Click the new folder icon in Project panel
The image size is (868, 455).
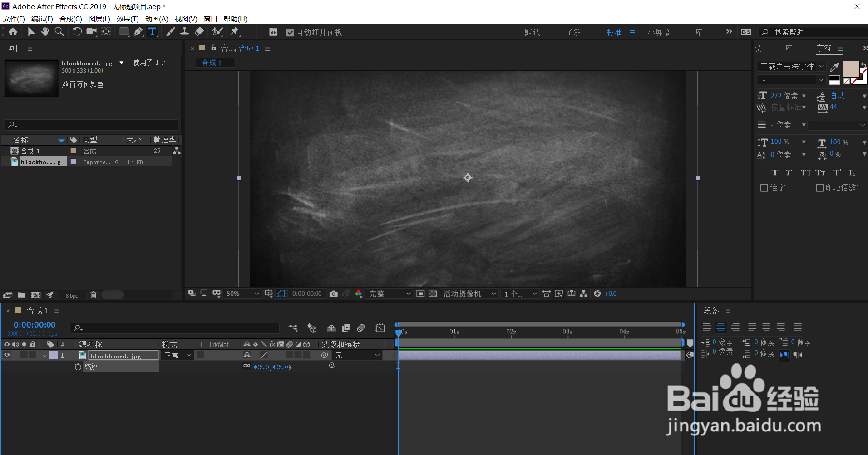pyautogui.click(x=21, y=295)
